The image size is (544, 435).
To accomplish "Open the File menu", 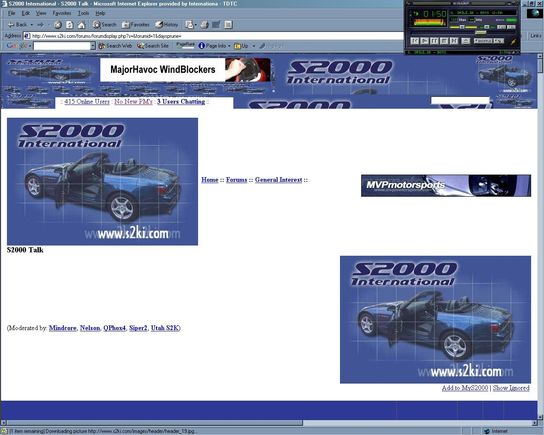I will click(11, 13).
